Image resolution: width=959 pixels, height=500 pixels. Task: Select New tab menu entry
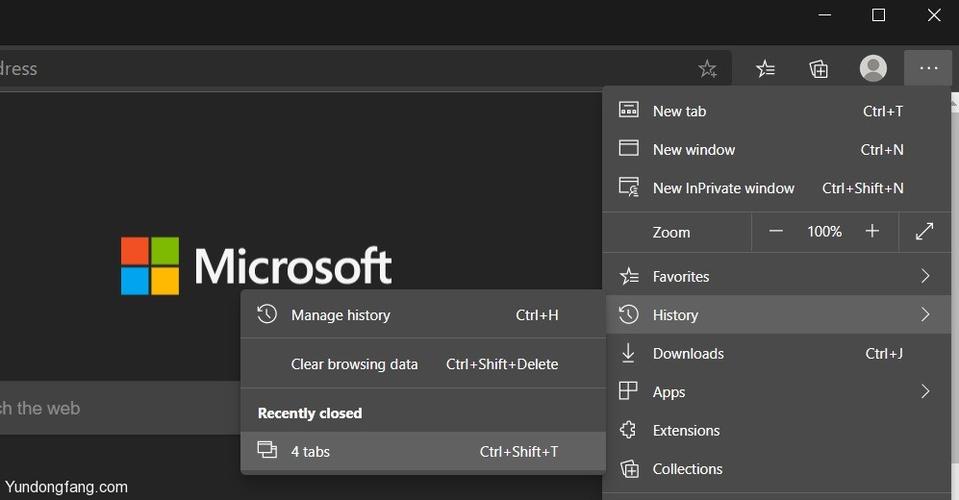pos(777,111)
